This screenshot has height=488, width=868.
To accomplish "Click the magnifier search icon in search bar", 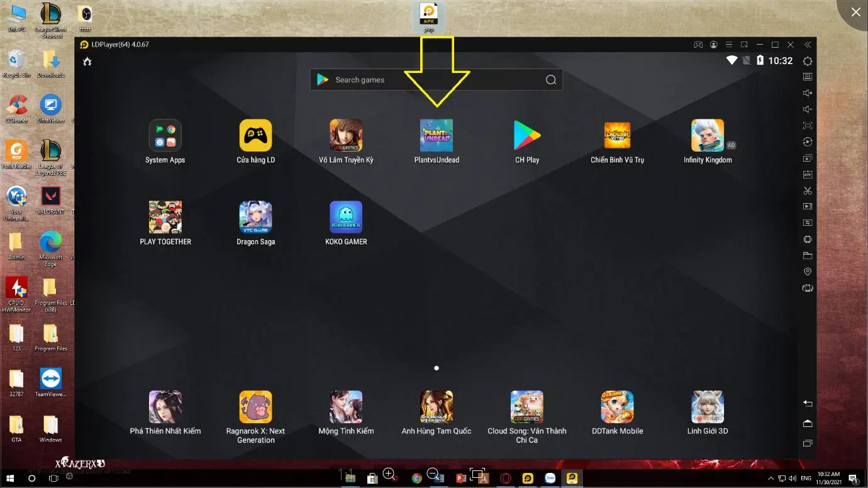I will (551, 80).
